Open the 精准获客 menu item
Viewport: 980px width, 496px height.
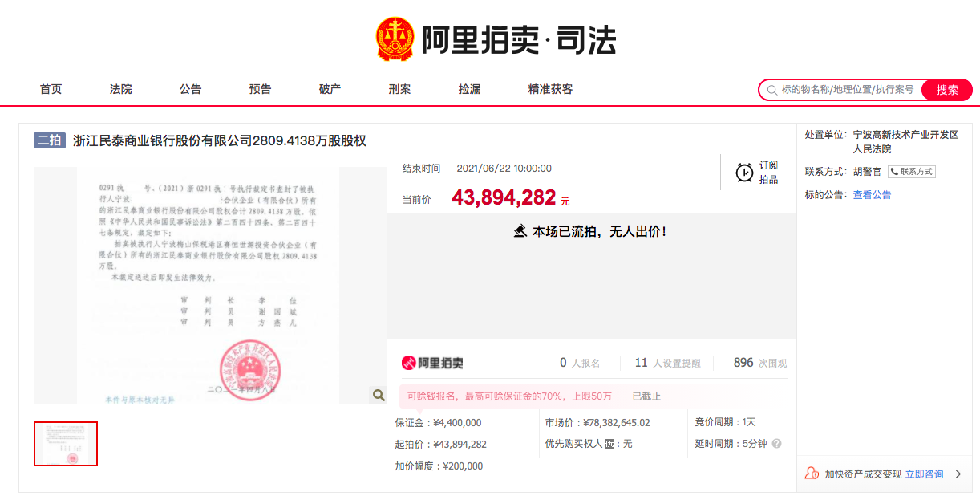(550, 89)
